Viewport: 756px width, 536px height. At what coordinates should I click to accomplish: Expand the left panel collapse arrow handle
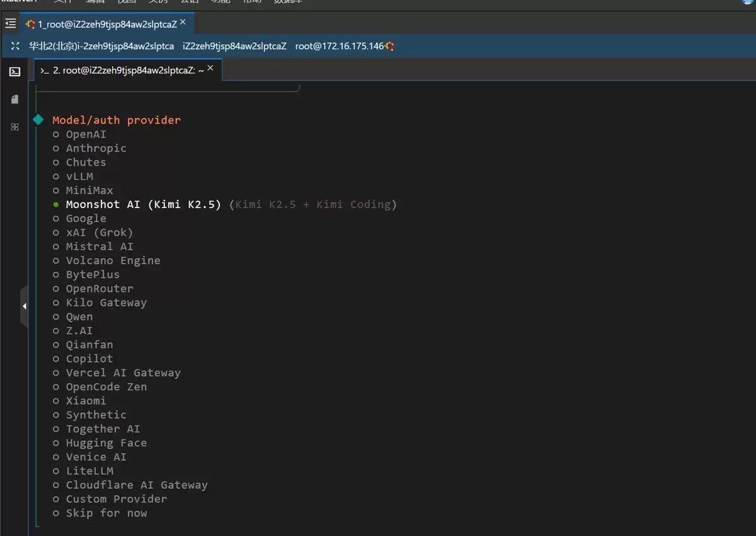[x=24, y=306]
